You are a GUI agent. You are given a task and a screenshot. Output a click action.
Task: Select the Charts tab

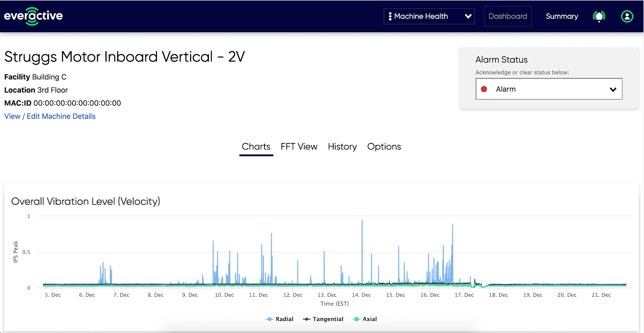[256, 147]
